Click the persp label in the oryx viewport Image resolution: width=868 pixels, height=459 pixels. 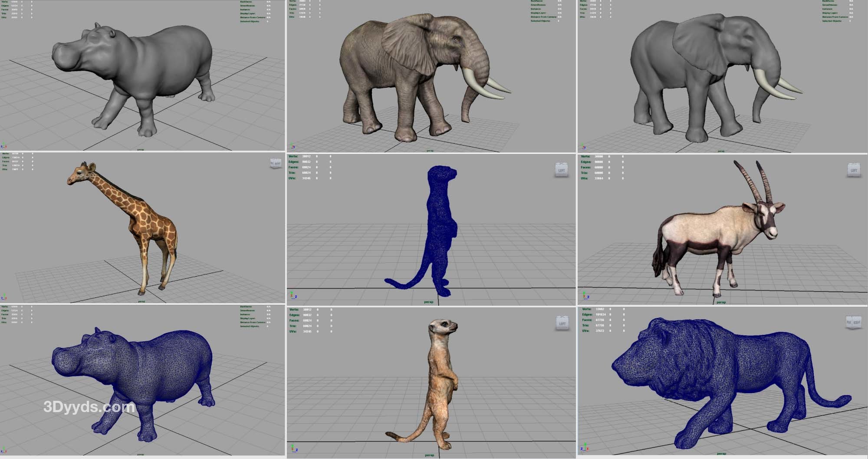(x=721, y=302)
